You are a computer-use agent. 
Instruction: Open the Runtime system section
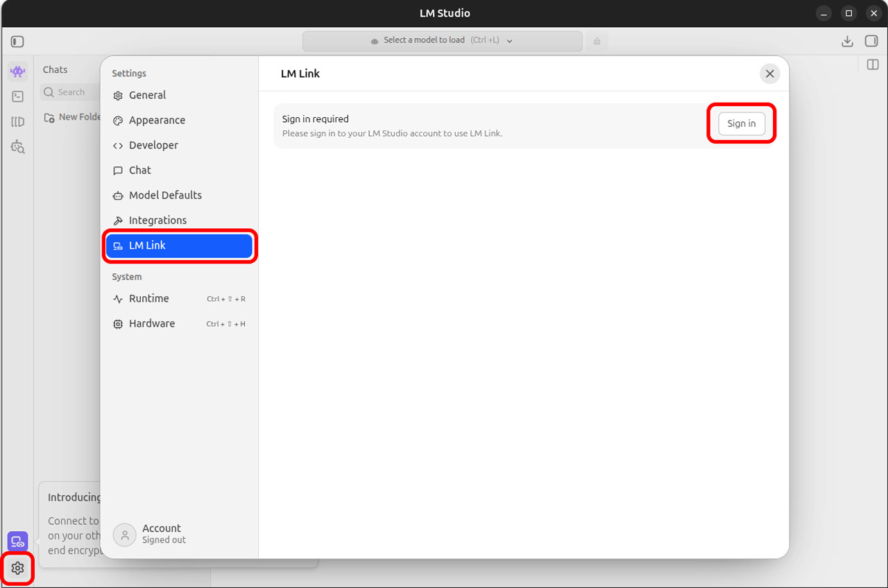point(179,298)
